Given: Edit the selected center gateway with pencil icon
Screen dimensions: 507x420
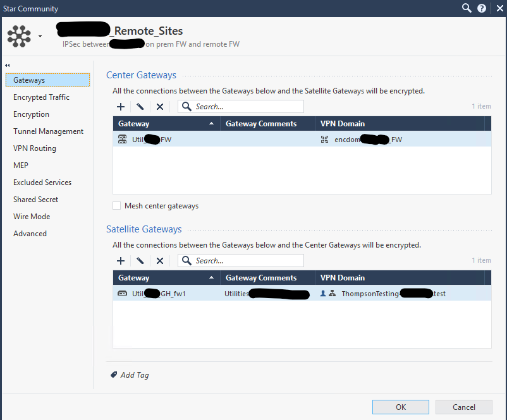Looking at the screenshot, I should (140, 107).
